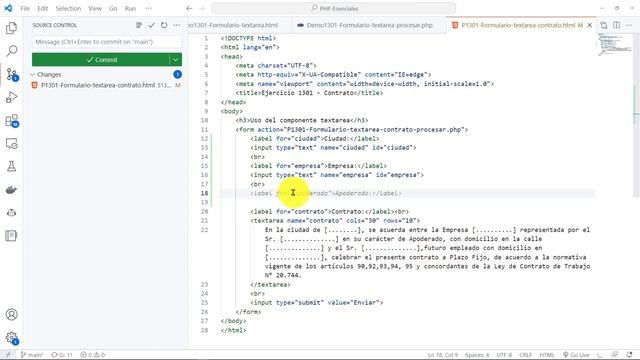Click the commit message input field
This screenshot has width=640, height=360.
(x=107, y=42)
